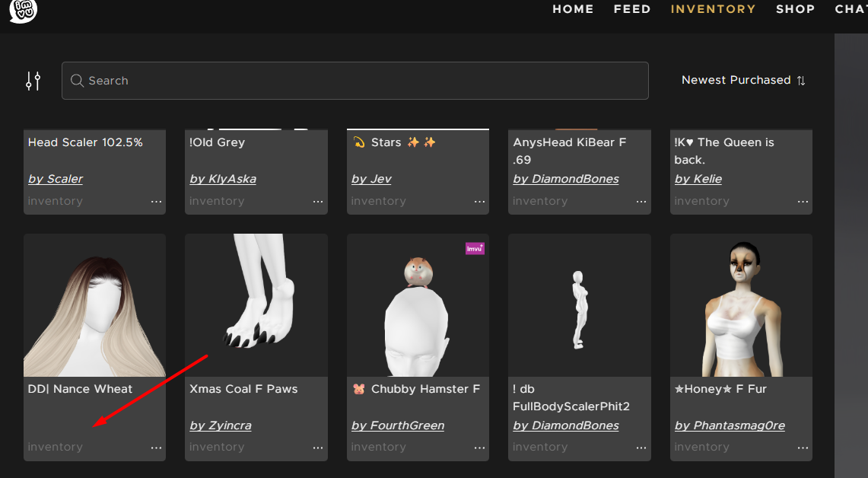Open creator link by Zyincra
The width and height of the screenshot is (868, 478).
click(x=221, y=425)
